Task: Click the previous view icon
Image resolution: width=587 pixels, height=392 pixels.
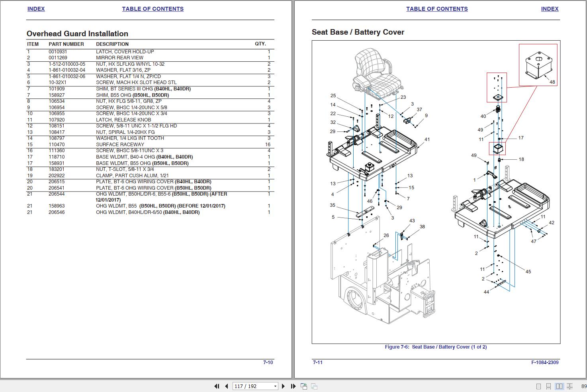Action: (x=303, y=386)
